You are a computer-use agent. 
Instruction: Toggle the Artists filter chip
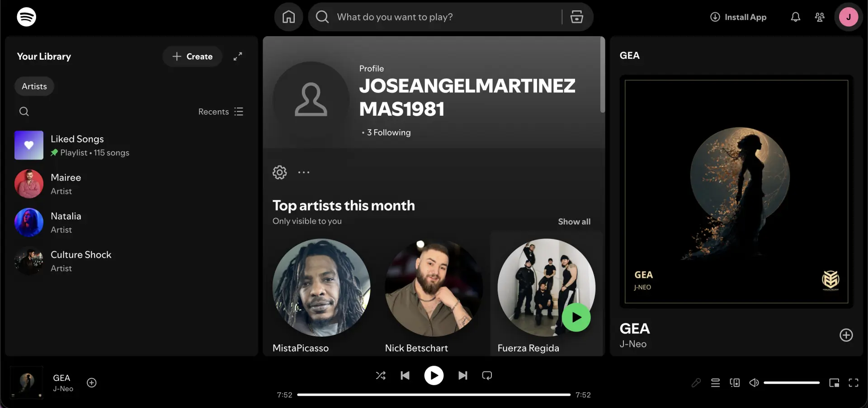[34, 86]
